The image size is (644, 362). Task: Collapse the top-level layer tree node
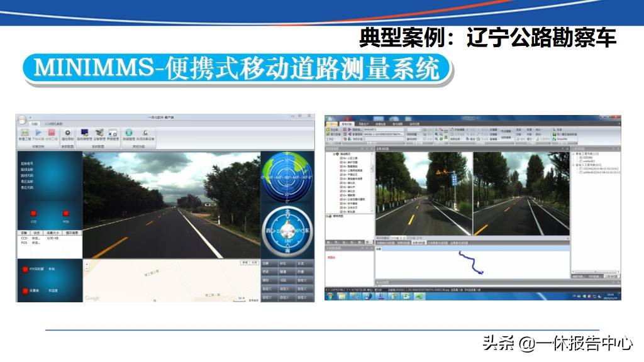click(335, 153)
